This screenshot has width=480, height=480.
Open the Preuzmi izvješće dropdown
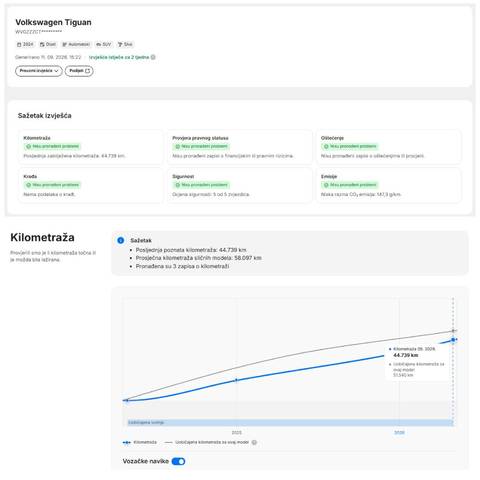click(39, 71)
